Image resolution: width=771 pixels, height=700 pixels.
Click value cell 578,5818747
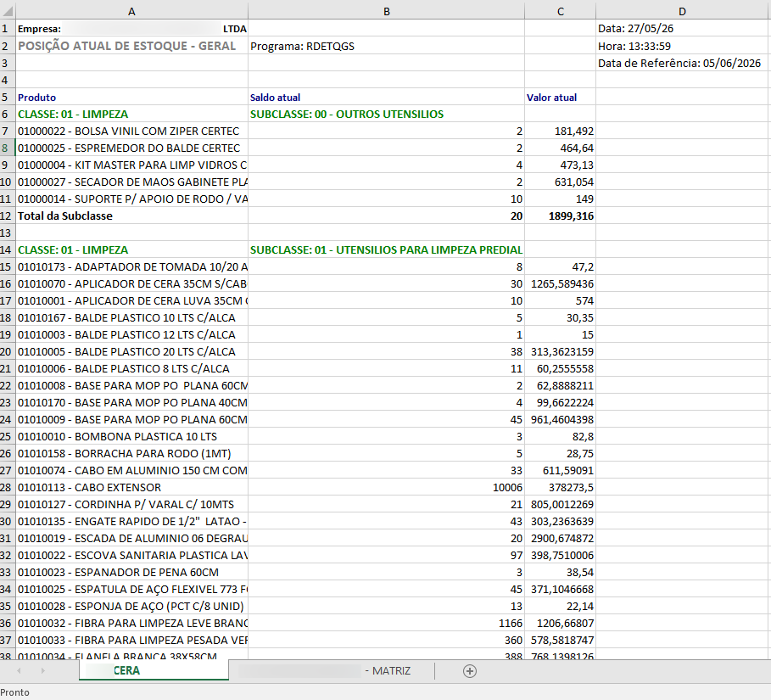[x=560, y=641]
